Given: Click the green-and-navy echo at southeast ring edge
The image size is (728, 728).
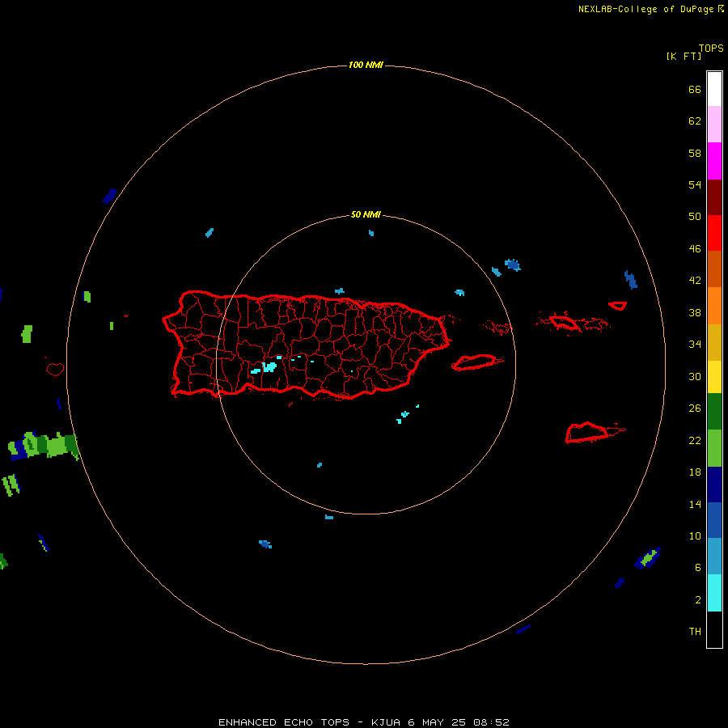Looking at the screenshot, I should [648, 558].
